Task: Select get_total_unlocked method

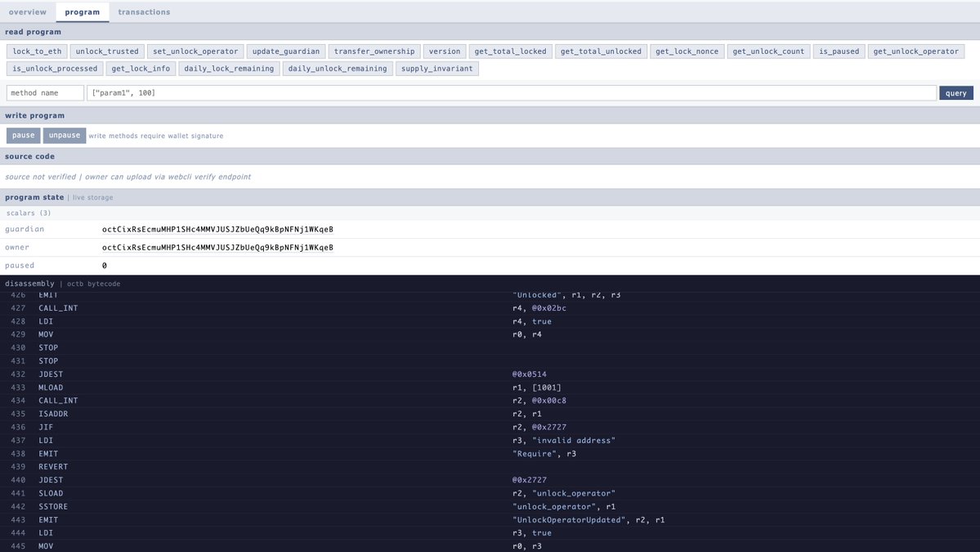Action: point(601,52)
